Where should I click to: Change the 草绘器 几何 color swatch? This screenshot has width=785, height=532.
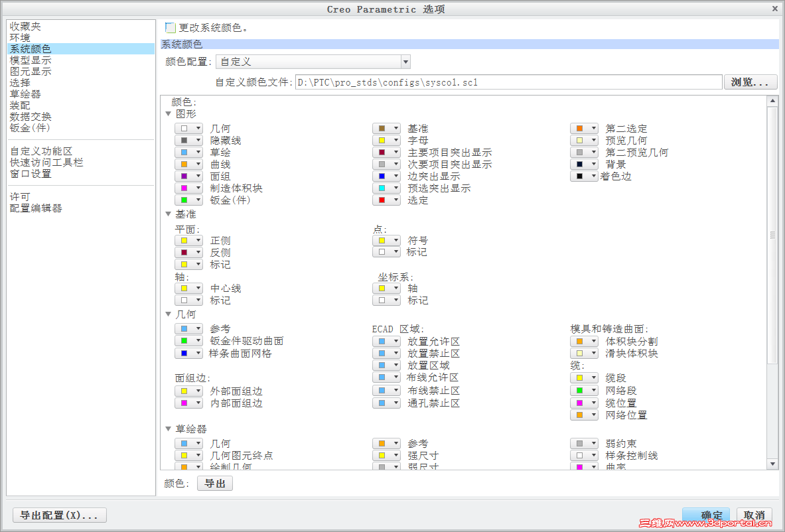188,443
